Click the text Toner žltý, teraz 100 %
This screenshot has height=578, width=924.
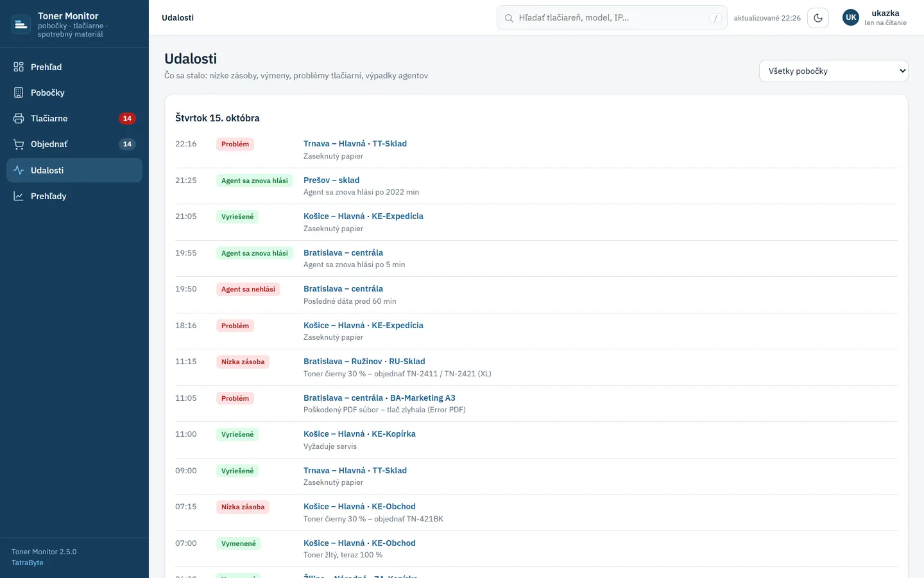[x=343, y=555]
